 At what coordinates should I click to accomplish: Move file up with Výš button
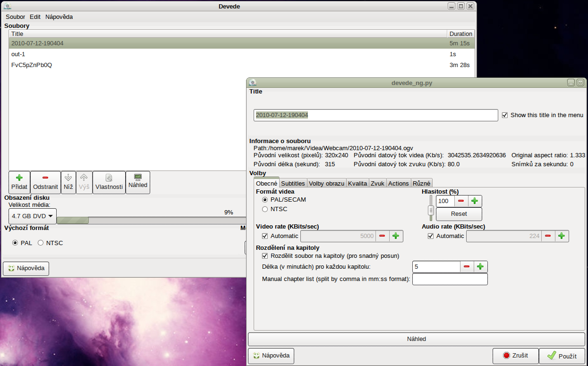[84, 182]
